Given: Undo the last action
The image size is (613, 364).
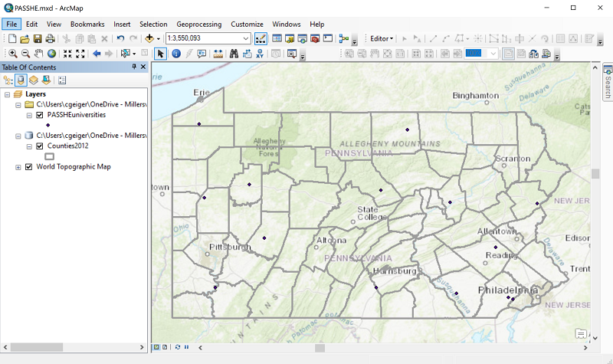Looking at the screenshot, I should [x=120, y=39].
